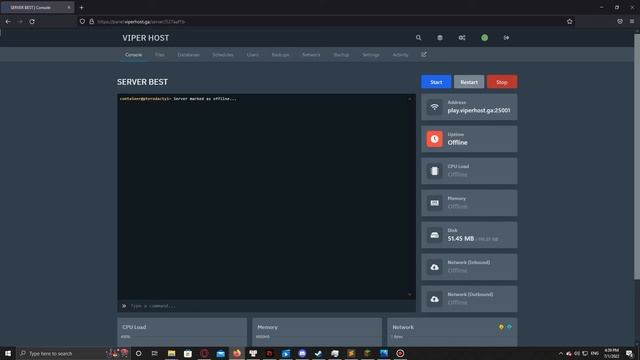Open Firefox from the taskbar
The width and height of the screenshot is (640, 360).
pyautogui.click(x=237, y=353)
